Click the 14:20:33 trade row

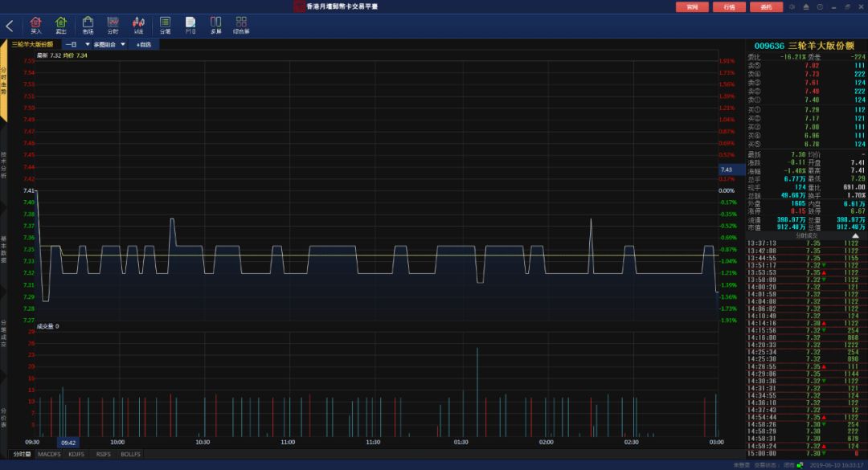point(806,345)
